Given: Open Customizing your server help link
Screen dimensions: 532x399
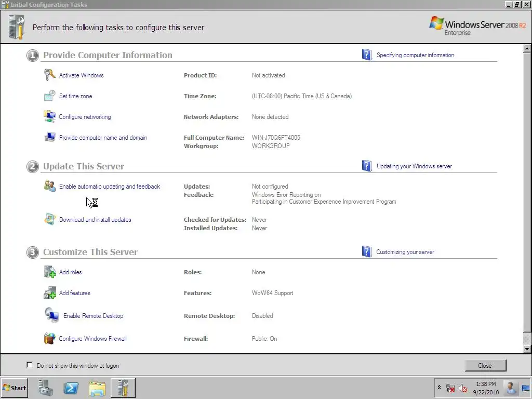Looking at the screenshot, I should click(x=405, y=252).
